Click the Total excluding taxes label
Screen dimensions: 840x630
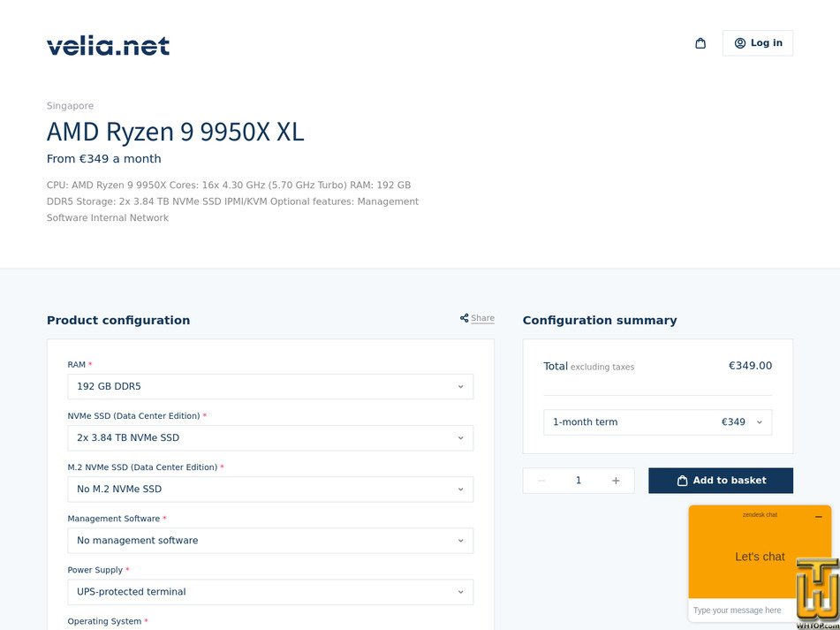tap(589, 367)
